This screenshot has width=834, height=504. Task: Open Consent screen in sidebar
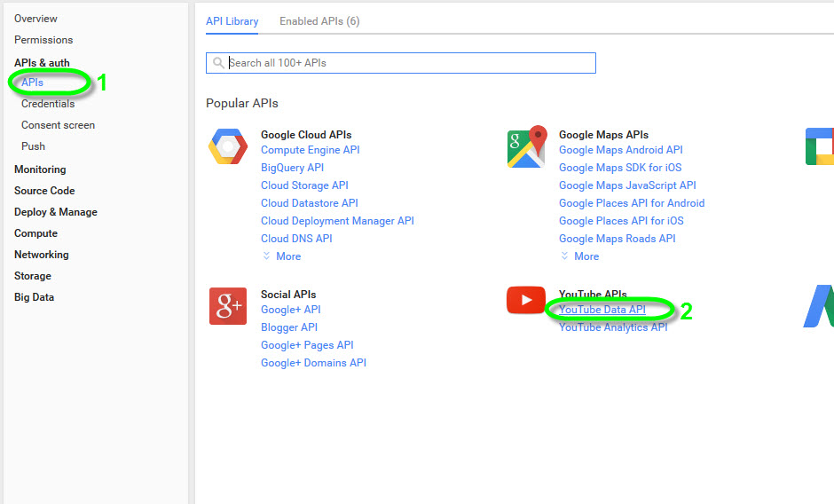tap(58, 125)
